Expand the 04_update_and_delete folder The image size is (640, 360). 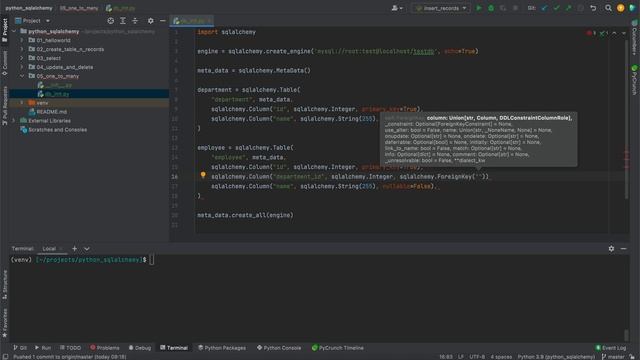[x=22, y=67]
